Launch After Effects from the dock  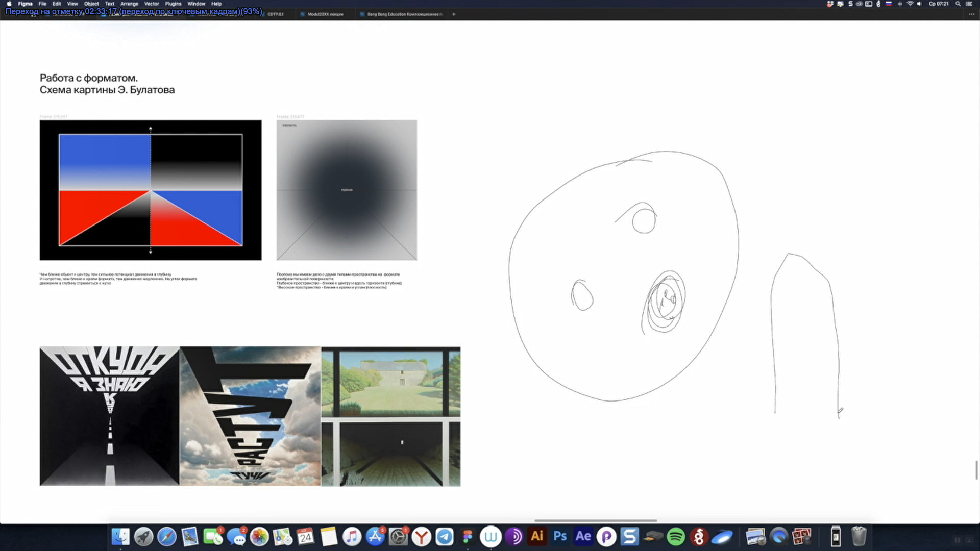583,537
